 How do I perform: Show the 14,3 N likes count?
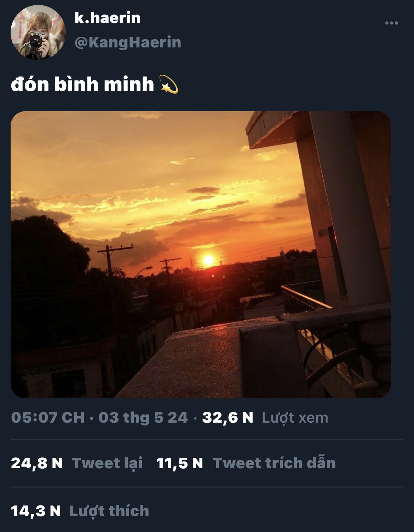(36, 511)
